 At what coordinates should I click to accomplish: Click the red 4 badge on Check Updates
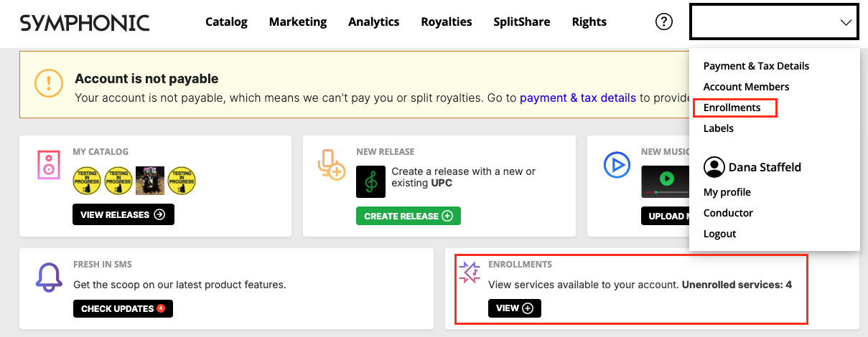point(161,309)
